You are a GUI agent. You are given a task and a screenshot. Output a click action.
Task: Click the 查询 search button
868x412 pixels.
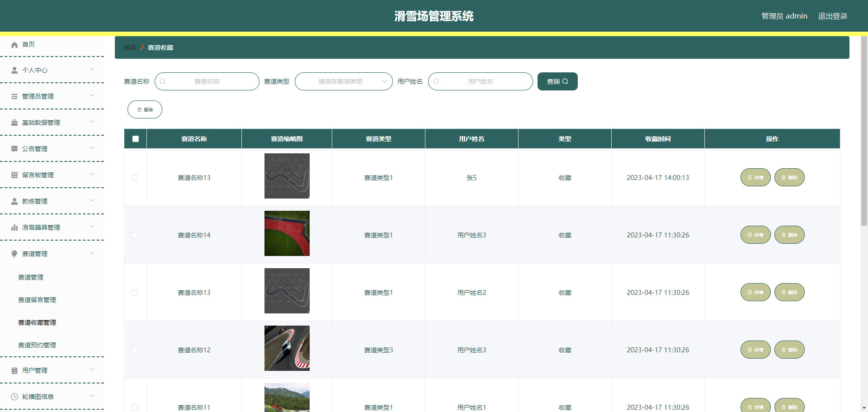pos(557,81)
